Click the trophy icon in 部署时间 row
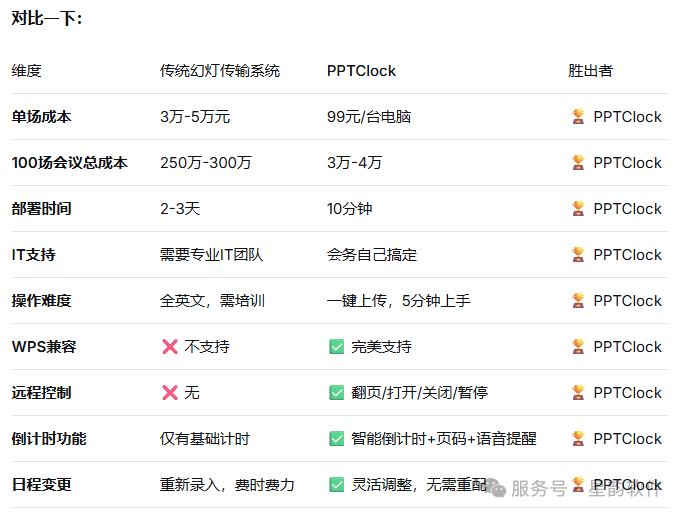This screenshot has height=515, width=684. tap(578, 208)
